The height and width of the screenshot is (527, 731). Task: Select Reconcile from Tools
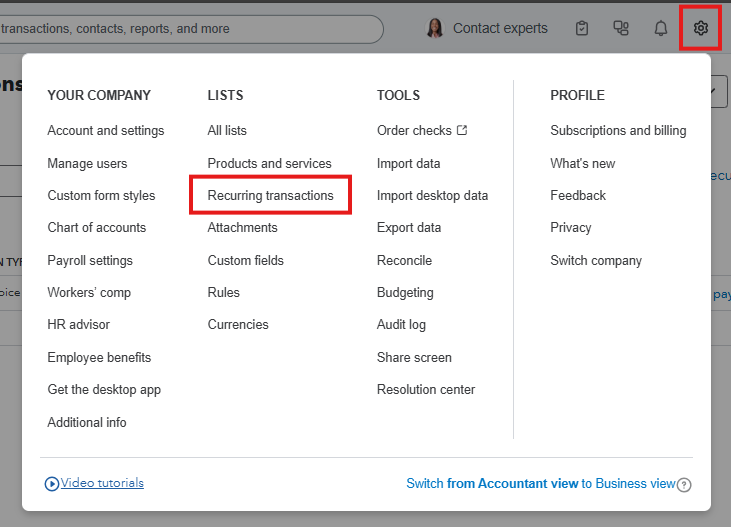[x=404, y=260]
